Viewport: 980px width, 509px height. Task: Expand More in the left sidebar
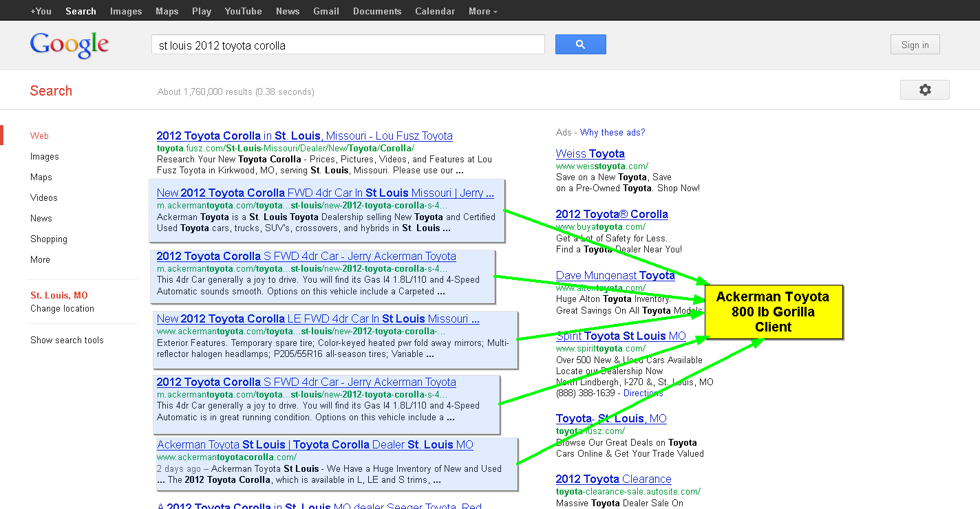pyautogui.click(x=40, y=259)
